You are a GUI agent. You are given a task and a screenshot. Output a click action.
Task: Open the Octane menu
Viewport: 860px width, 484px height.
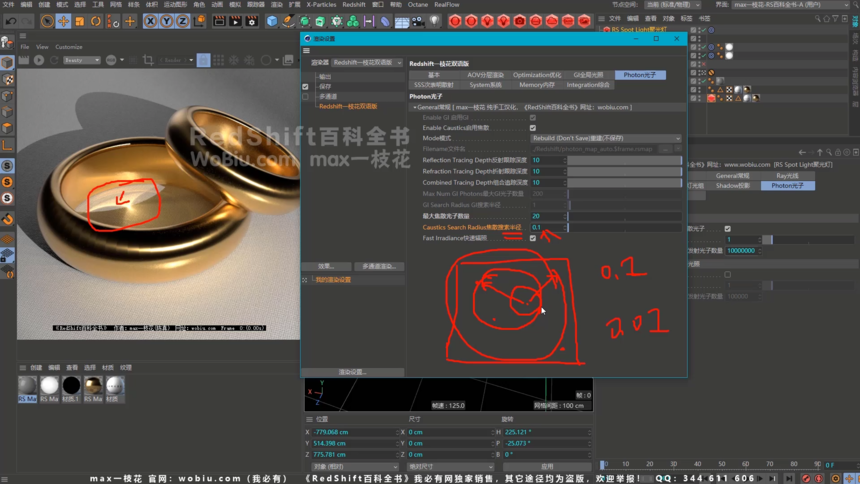(418, 4)
